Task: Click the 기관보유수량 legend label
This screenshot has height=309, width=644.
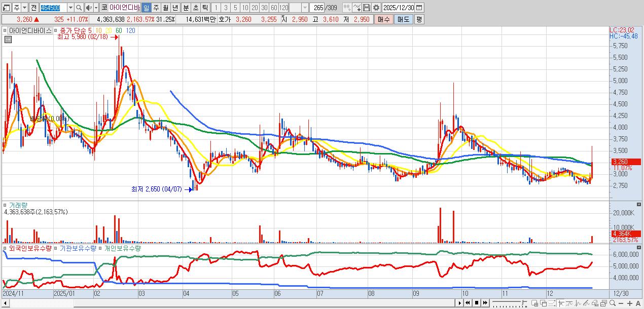Action: coord(78,248)
